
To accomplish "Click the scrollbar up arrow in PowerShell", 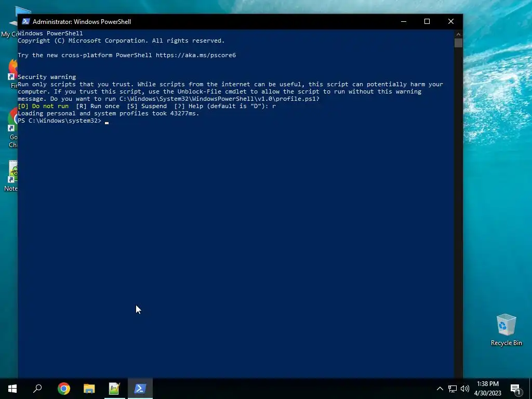I will point(458,34).
